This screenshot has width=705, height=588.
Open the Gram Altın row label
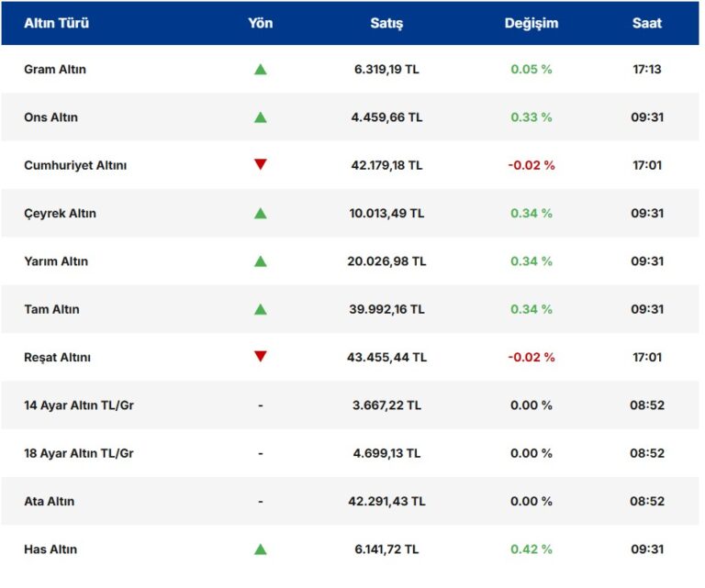(55, 70)
